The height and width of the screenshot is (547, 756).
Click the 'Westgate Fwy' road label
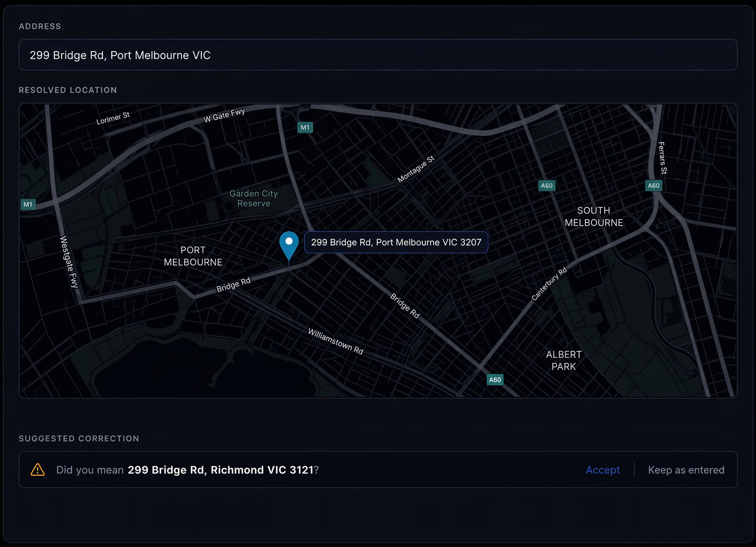69,262
